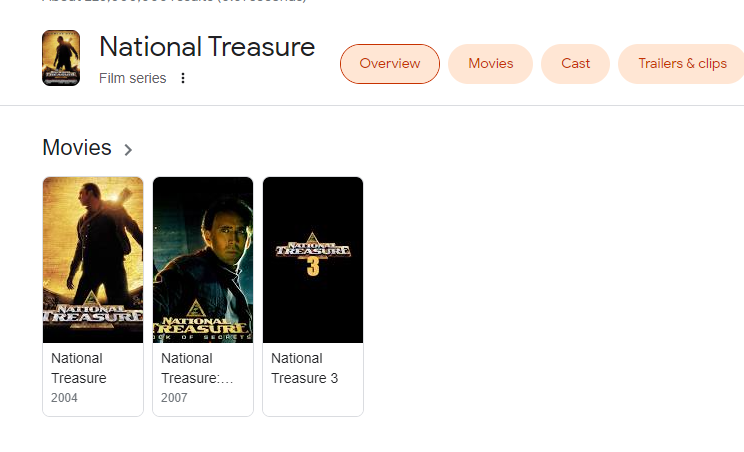
Task: Click the Movies section heading
Action: coord(77,148)
